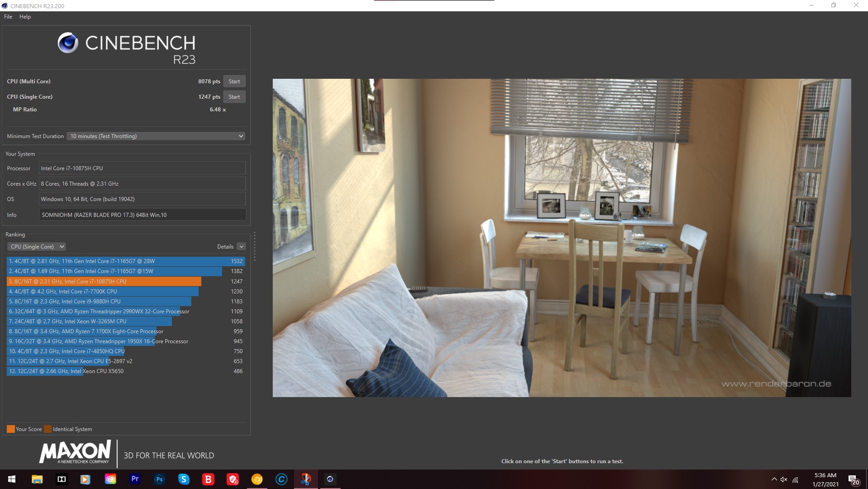Switch to Cinebench in the taskbar
This screenshot has width=868, height=489.
pos(330,479)
